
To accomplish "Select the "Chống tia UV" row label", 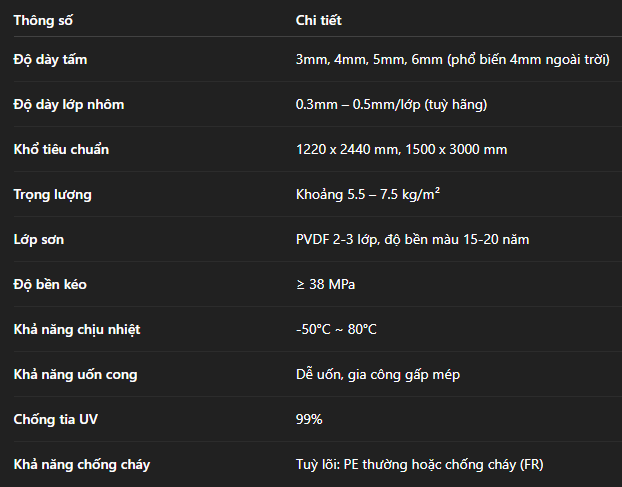I will [x=56, y=419].
